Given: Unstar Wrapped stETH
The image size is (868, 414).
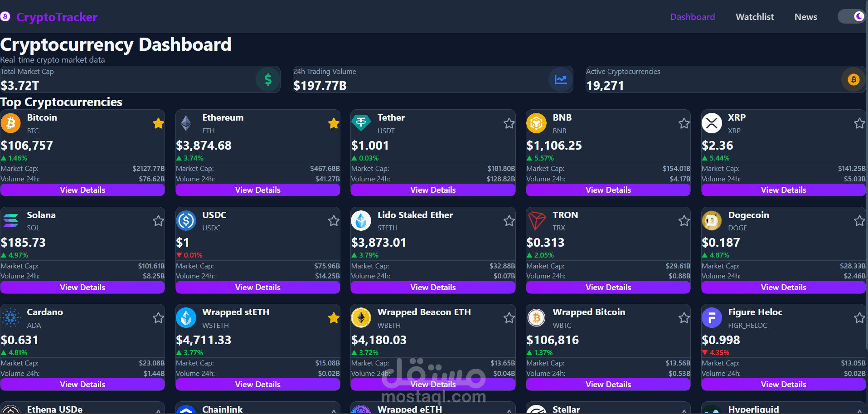Looking at the screenshot, I should point(334,318).
